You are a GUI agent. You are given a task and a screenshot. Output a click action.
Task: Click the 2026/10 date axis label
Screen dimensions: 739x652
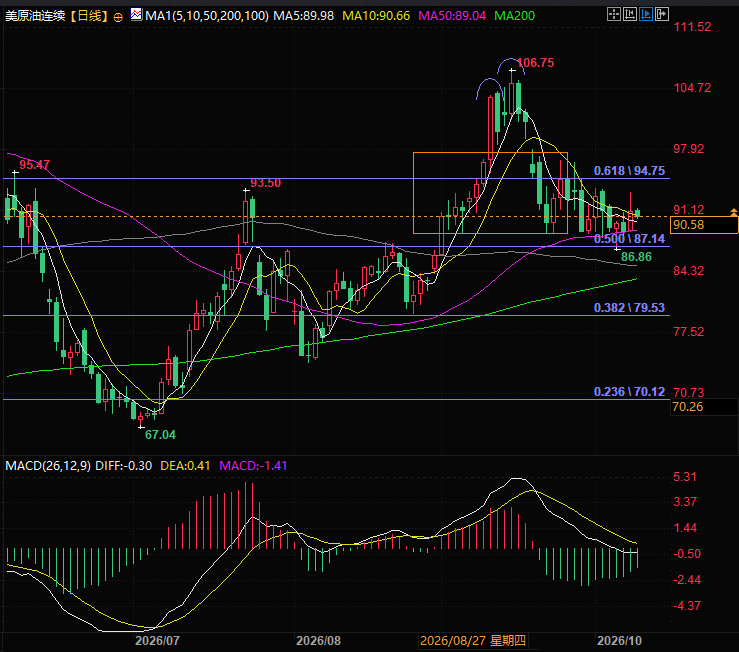619,641
